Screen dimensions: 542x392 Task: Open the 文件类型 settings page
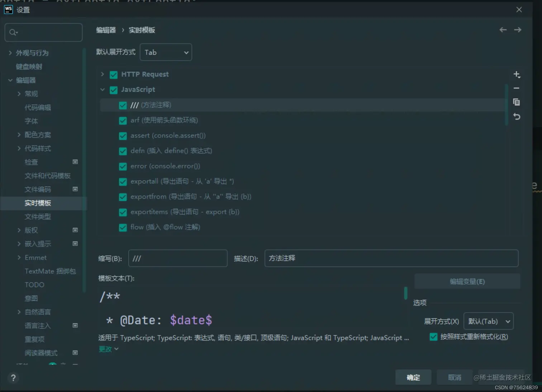click(38, 217)
